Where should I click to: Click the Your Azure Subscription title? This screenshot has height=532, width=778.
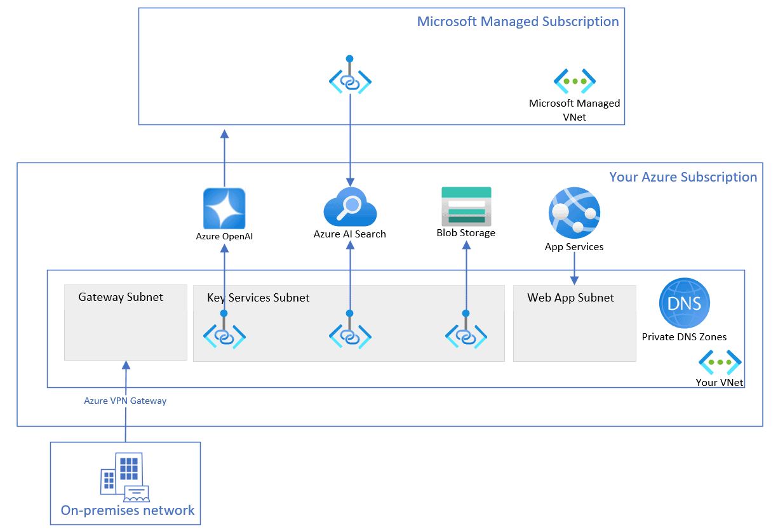(683, 177)
